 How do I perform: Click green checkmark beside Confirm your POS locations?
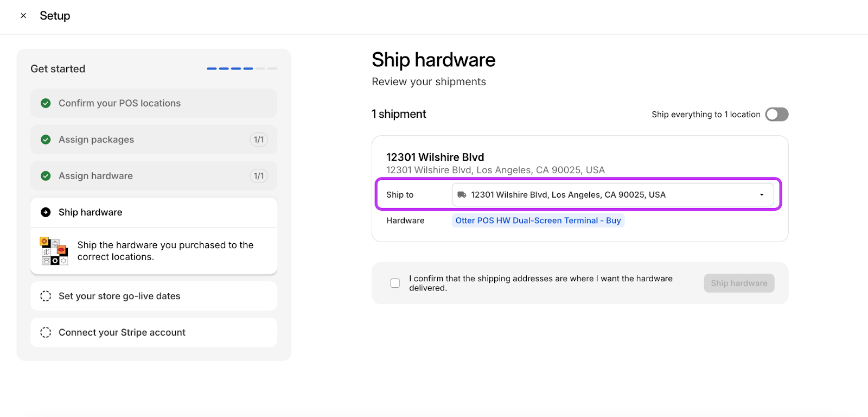coord(46,103)
